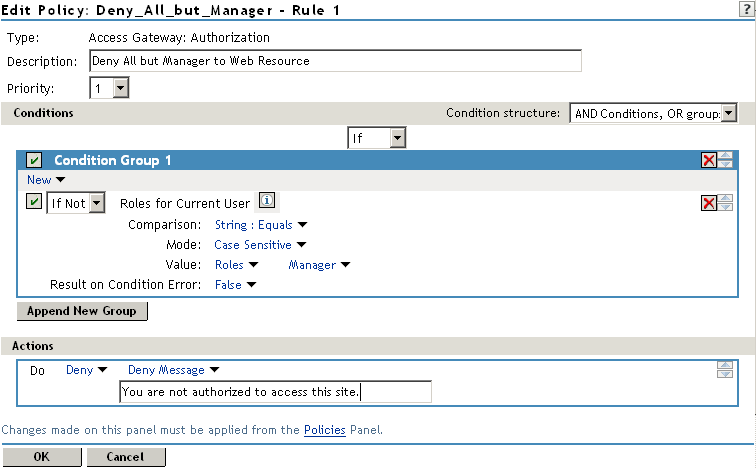The width and height of the screenshot is (756, 469).
Task: Move Condition Group 1 down arrow
Action: [x=725, y=164]
